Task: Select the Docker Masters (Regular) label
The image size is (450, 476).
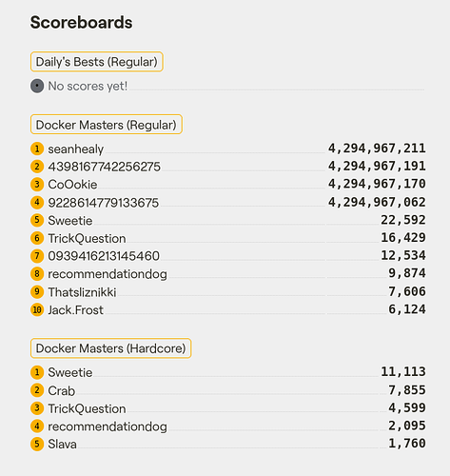Action: click(107, 125)
